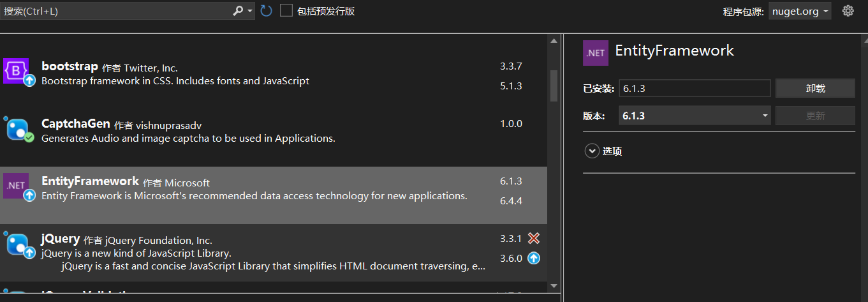Click the package list vertical scrollbar thumb
Viewport: 868px width, 302px height.
coord(554,85)
